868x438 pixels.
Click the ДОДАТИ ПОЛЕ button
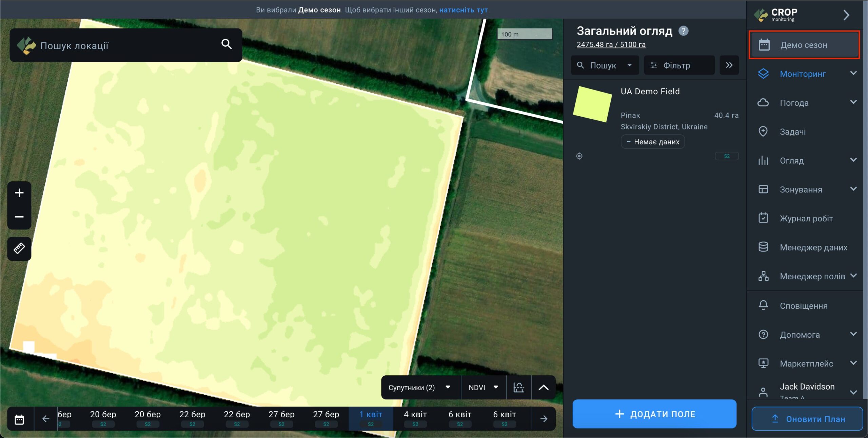pos(654,414)
